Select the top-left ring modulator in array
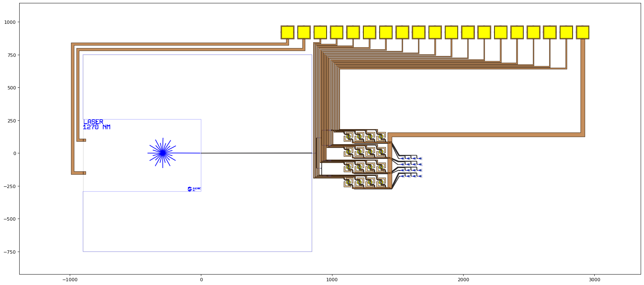This screenshot has width=644, height=285. coord(348,137)
